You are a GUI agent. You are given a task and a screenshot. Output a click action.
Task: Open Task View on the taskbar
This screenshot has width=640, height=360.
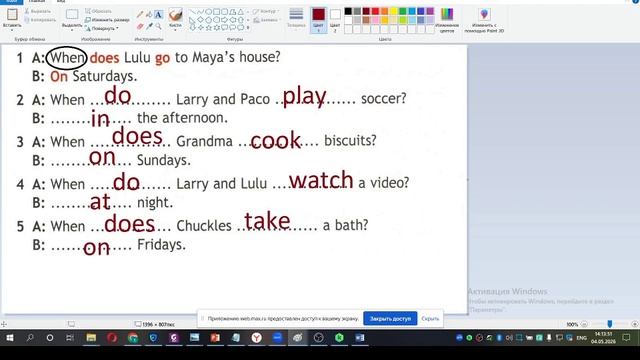pyautogui.click(x=70, y=338)
